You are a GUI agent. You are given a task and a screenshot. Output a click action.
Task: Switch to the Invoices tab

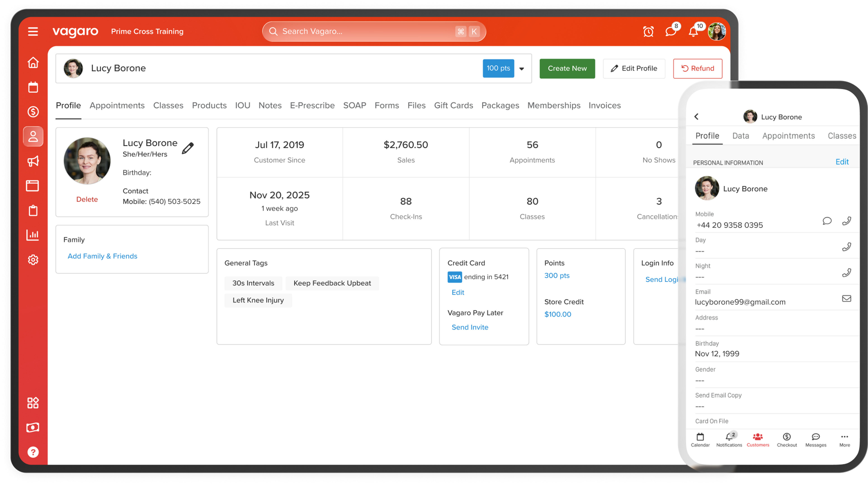pyautogui.click(x=604, y=105)
